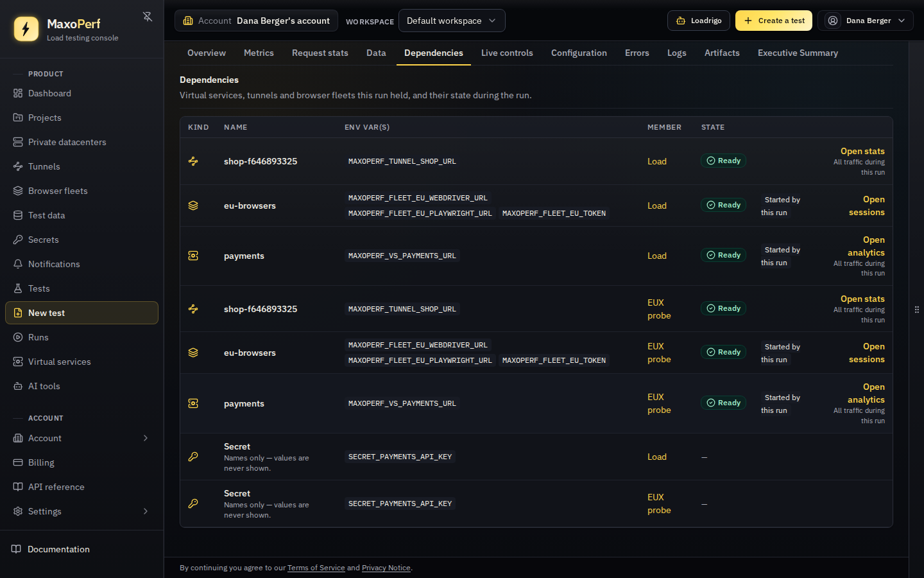Screen dimensions: 924x578
Task: Click key icon in Load Secret row
Action: click(193, 457)
